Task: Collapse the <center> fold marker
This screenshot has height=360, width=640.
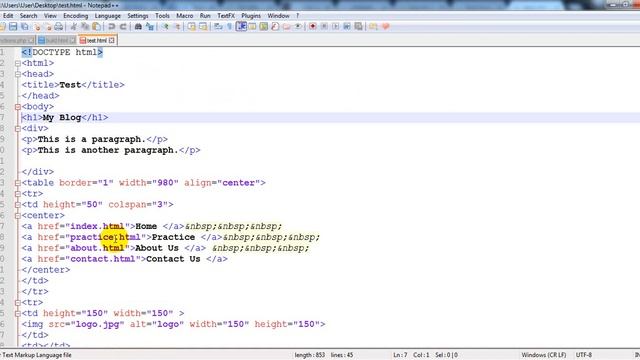Action: pos(18,216)
